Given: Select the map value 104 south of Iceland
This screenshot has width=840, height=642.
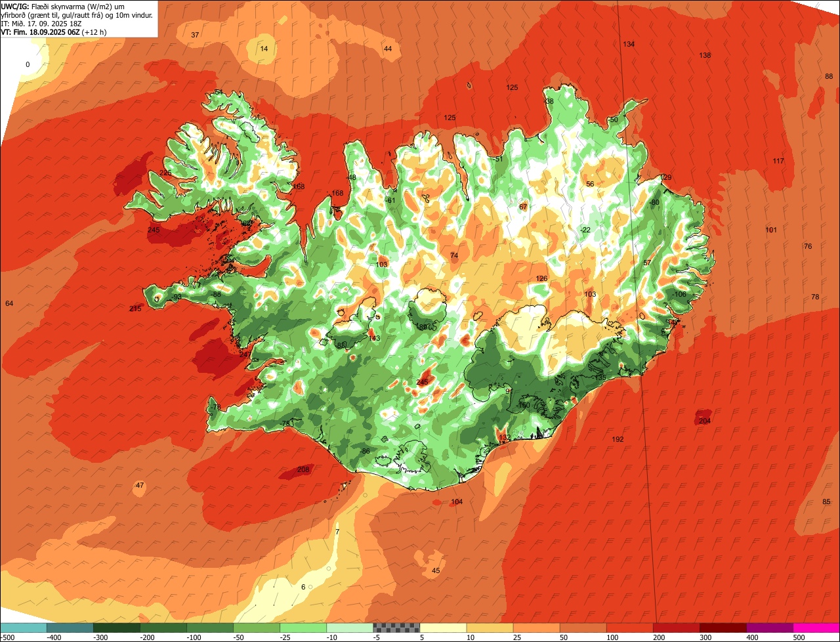Looking at the screenshot, I should pos(457,502).
